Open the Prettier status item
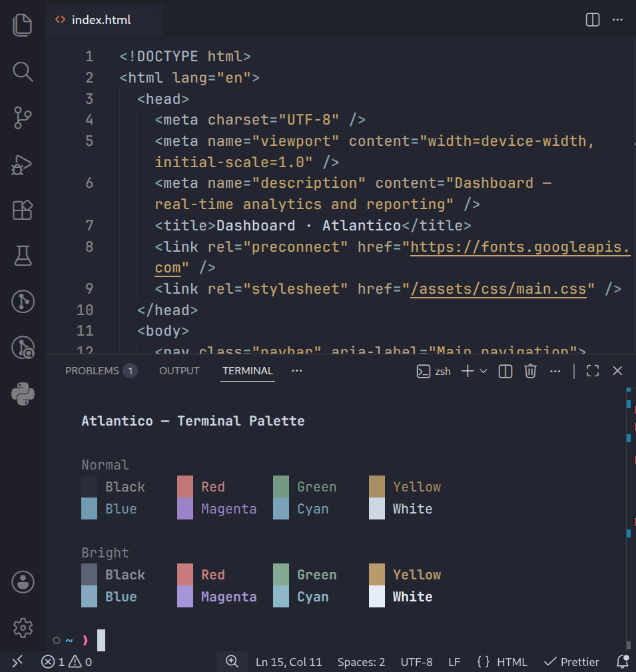Viewport: 636px width, 672px height. (571, 662)
